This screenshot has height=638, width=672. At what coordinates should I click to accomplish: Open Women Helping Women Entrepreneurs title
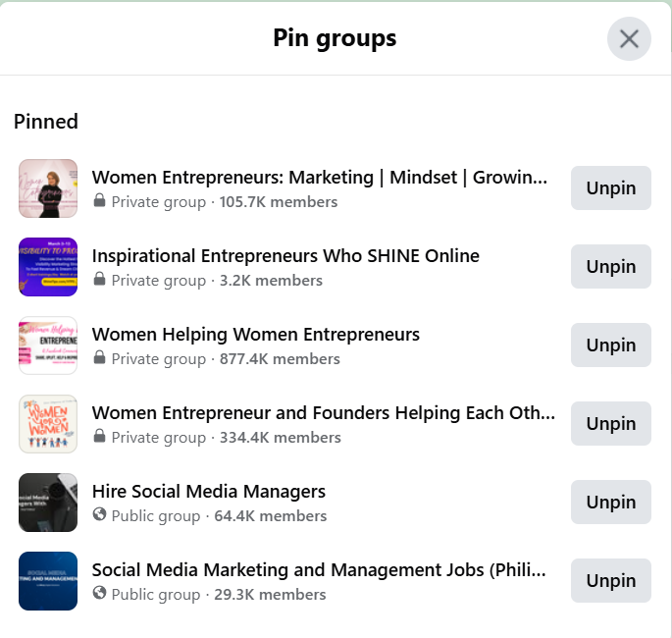pyautogui.click(x=256, y=335)
